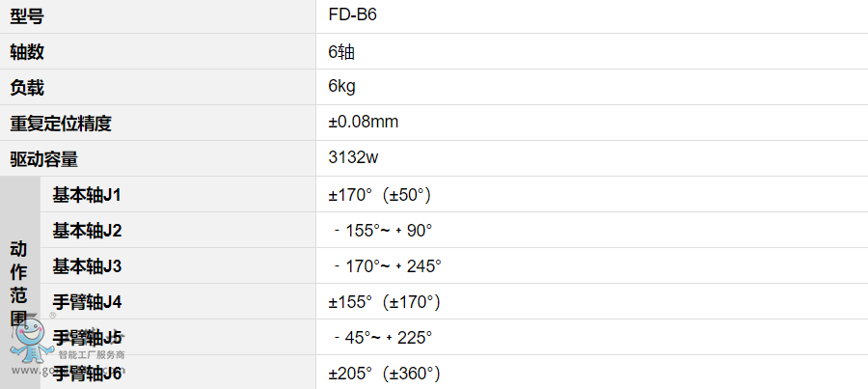Click the 3132w drive capacity value
The height and width of the screenshot is (389, 868).
pos(353,158)
